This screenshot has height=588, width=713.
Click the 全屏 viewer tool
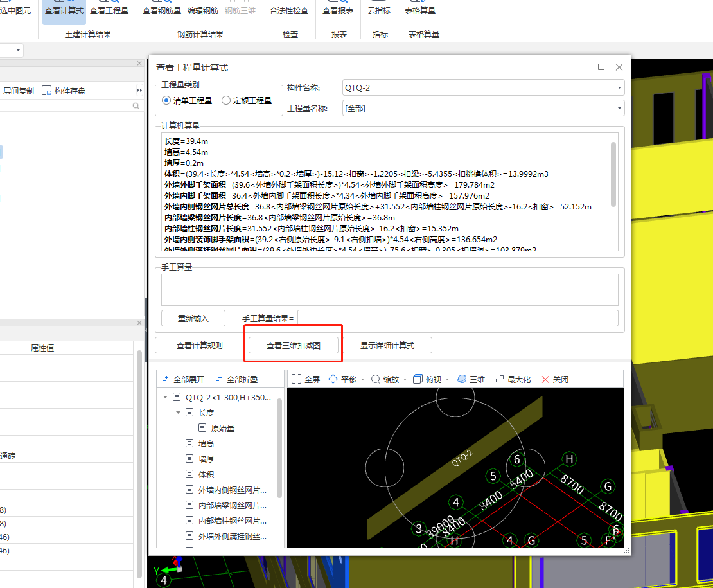306,379
